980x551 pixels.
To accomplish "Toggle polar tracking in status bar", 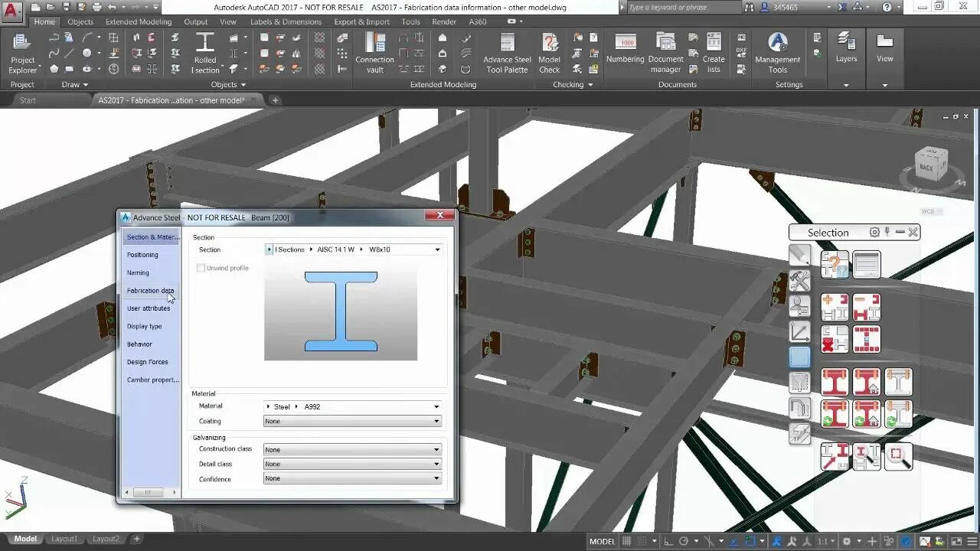I will pos(684,541).
